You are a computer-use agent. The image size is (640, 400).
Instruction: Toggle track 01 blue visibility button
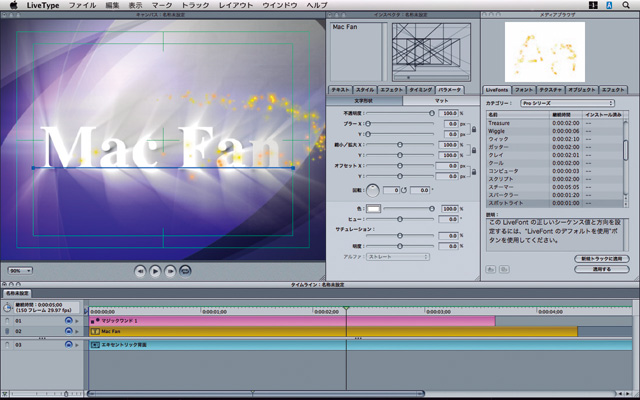[x=69, y=321]
